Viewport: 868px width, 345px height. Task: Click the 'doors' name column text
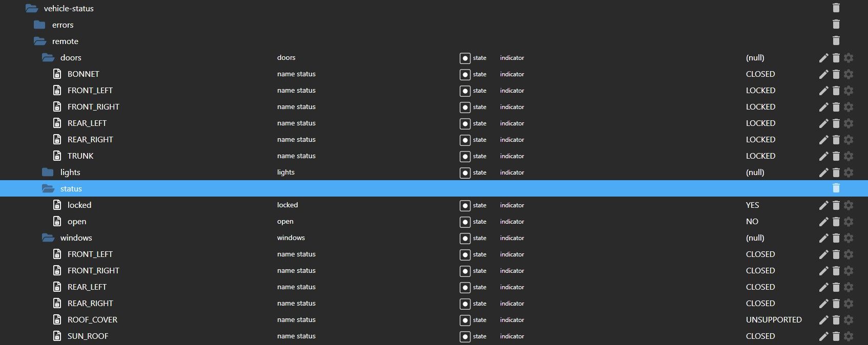click(286, 57)
